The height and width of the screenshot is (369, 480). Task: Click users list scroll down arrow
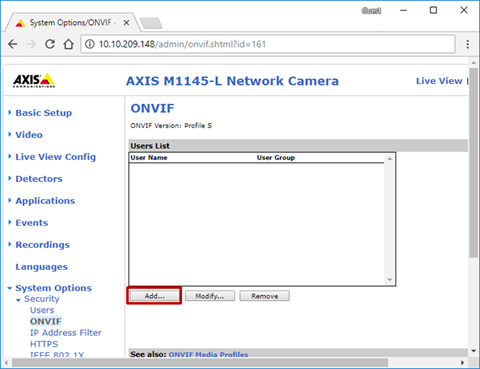point(390,280)
